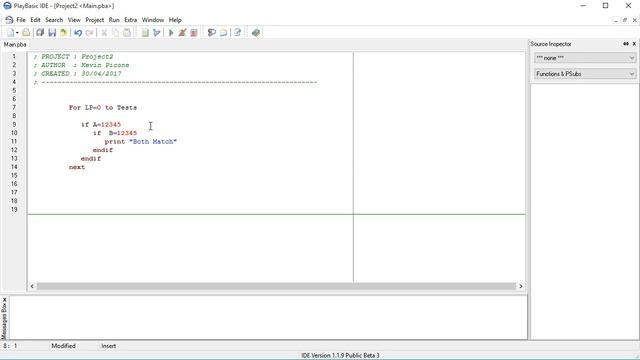Viewport: 640px width, 360px height.
Task: Maximize the PlayBasic IDE window
Action: click(x=606, y=6)
